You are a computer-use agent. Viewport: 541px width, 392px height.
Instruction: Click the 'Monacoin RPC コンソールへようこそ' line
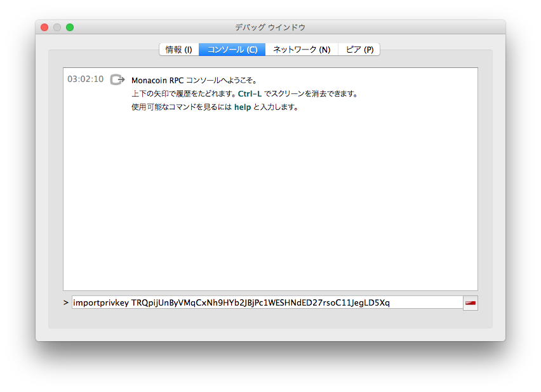pos(194,81)
